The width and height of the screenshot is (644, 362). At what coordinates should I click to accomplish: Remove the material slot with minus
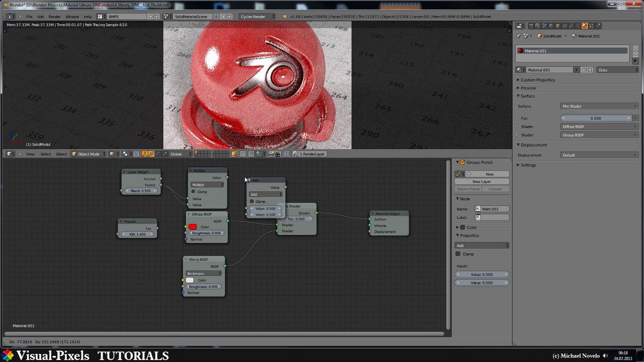tap(635, 55)
